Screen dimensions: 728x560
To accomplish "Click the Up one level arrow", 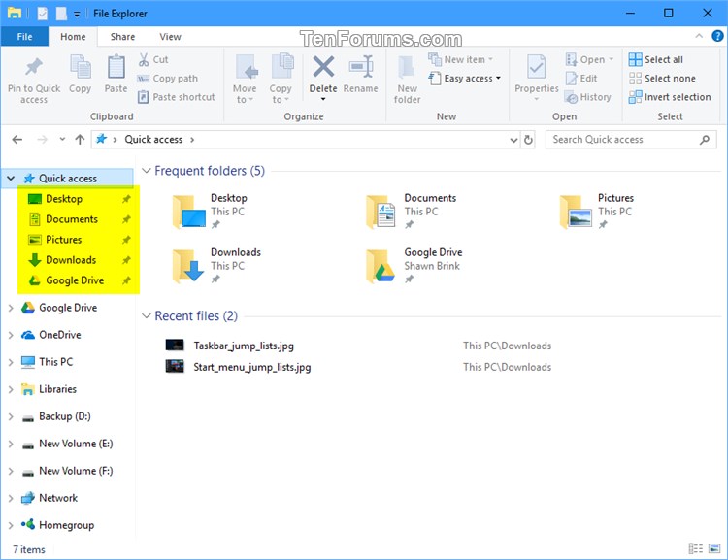I will tap(80, 140).
